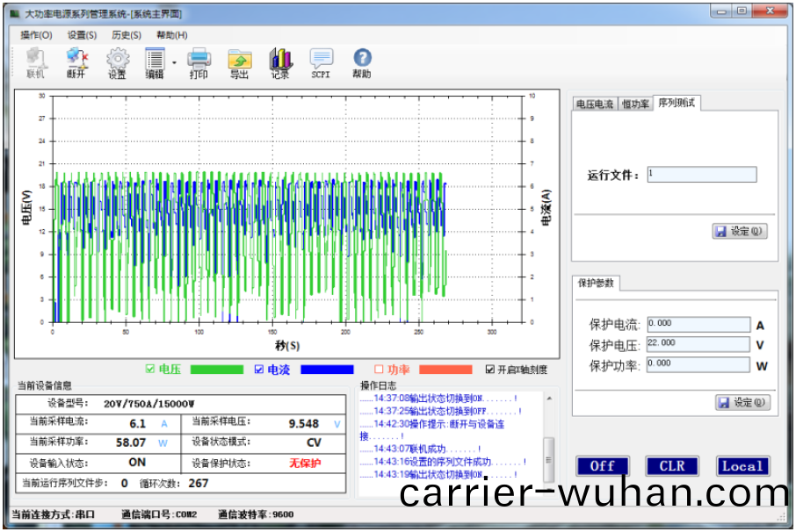Viewport: 796px width, 532px height.
Task: Open the 记录 (record) chart icon
Action: (280, 63)
